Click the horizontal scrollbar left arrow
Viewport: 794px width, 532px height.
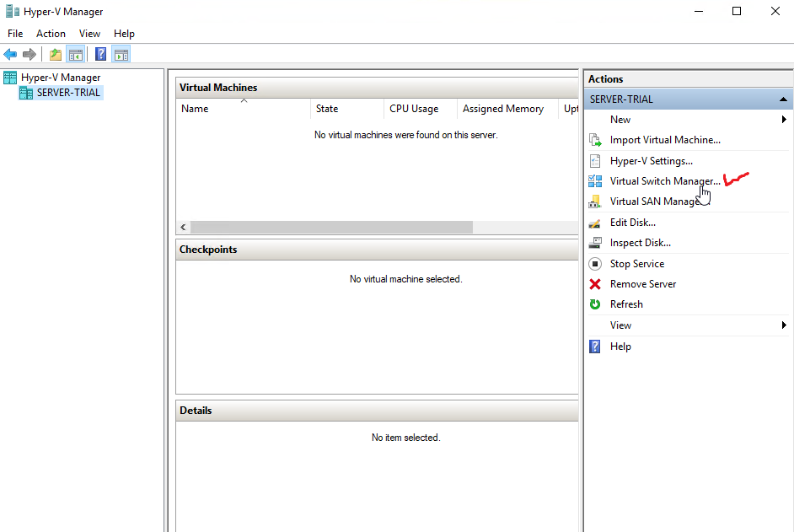click(183, 227)
